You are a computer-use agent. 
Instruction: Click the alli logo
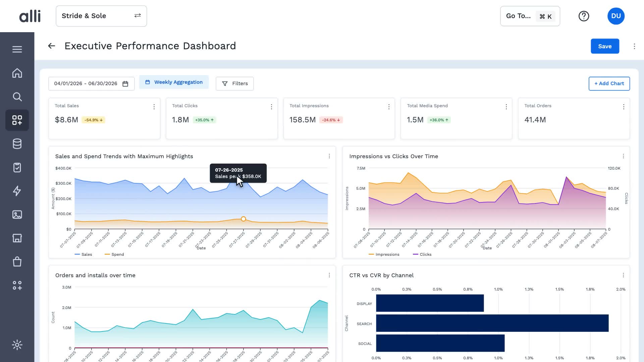point(30,16)
